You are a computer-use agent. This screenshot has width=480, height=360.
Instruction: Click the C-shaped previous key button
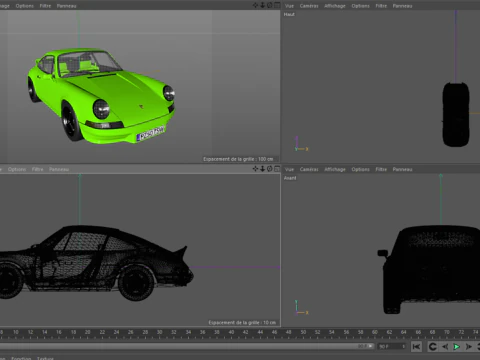point(433,347)
